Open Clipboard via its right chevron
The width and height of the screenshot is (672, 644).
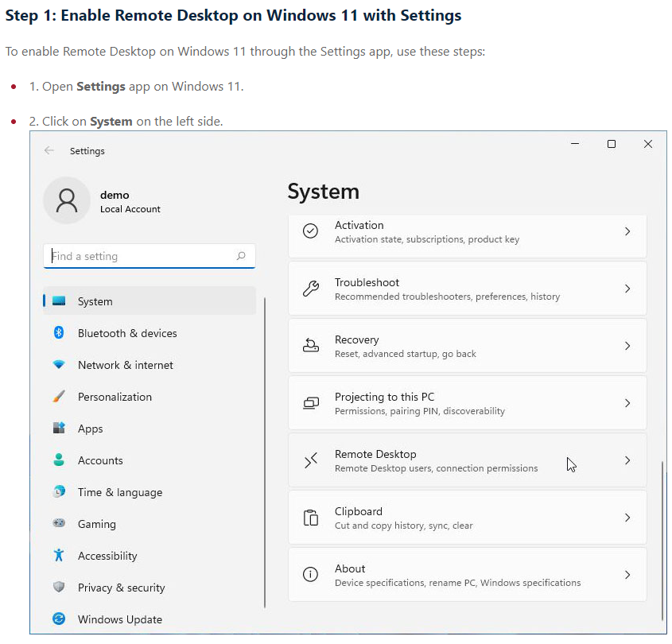(627, 518)
